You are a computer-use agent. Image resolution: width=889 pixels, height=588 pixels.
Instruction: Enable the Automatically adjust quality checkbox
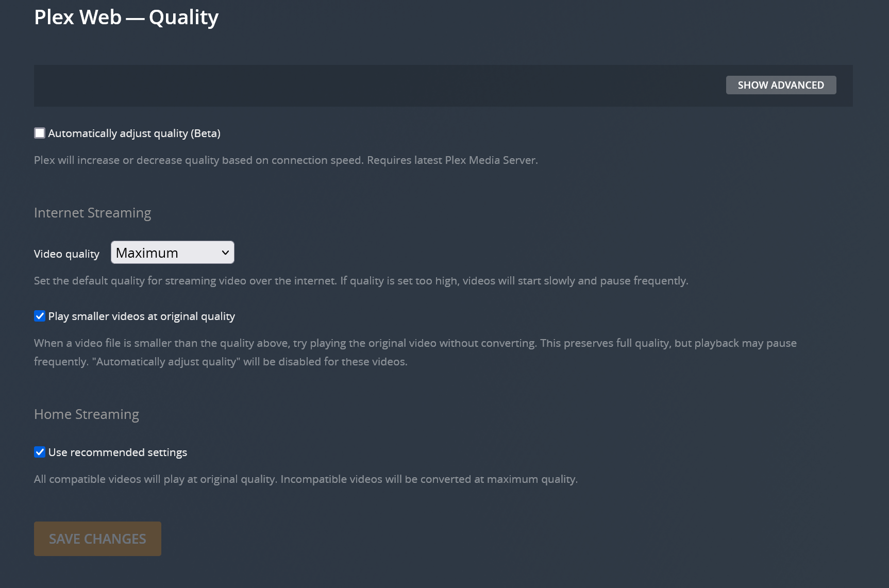[x=40, y=133]
